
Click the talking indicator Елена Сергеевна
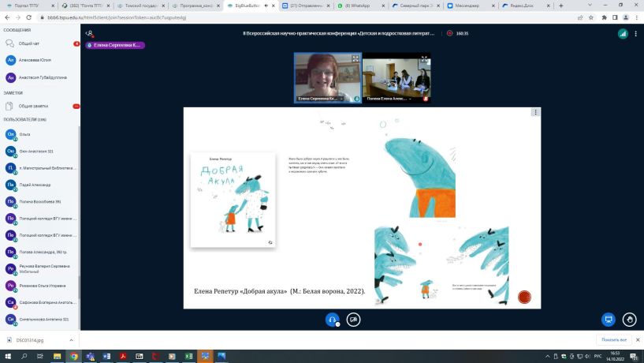point(115,45)
